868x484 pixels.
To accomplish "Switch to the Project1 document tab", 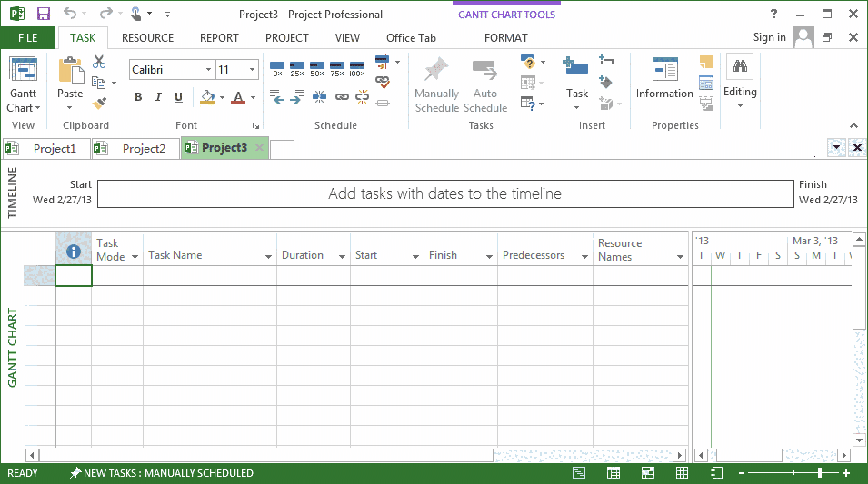I will (x=55, y=149).
